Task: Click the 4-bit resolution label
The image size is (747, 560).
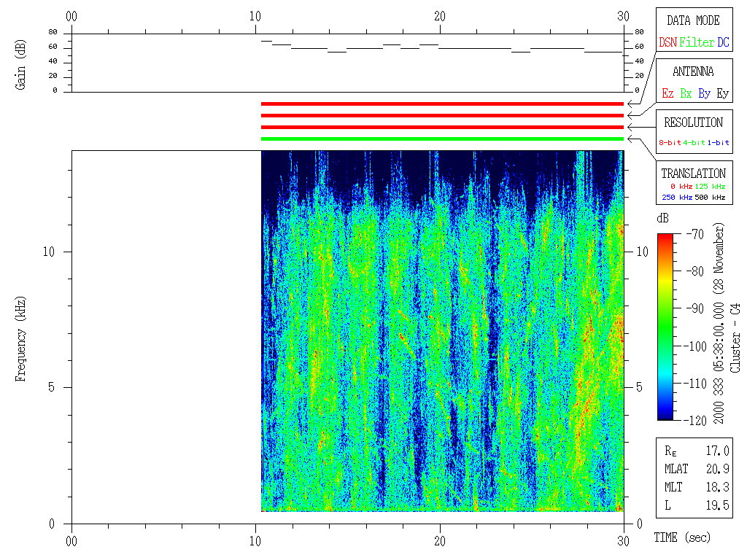Action: 694,143
